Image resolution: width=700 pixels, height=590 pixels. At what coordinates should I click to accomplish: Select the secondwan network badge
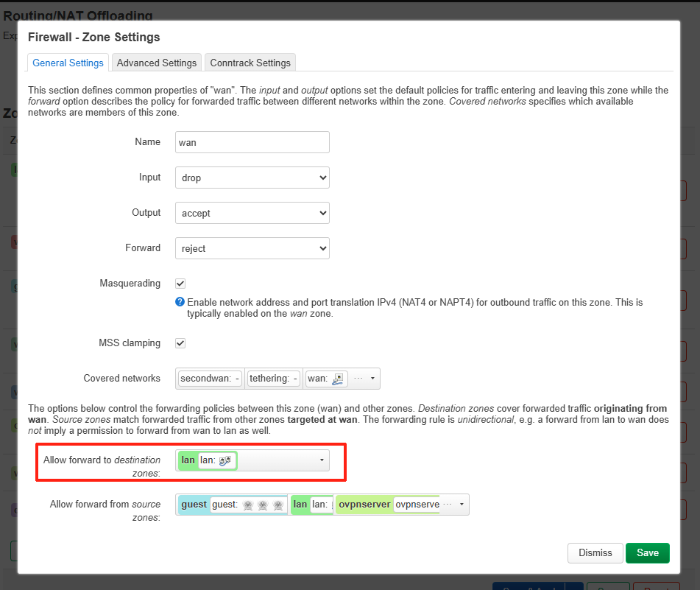[210, 379]
